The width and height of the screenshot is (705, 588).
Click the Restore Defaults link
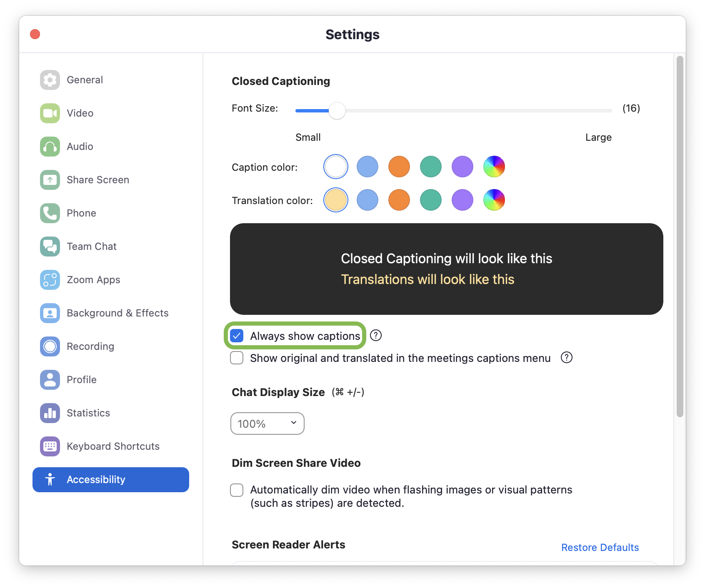click(600, 547)
